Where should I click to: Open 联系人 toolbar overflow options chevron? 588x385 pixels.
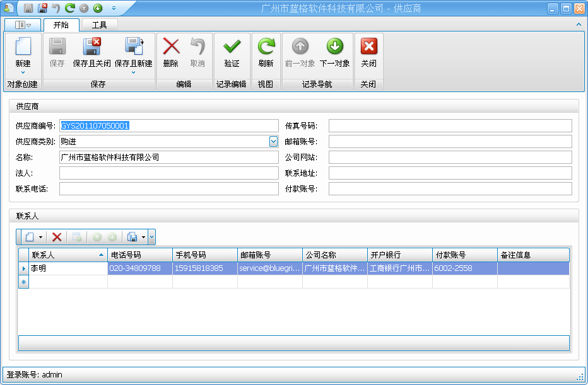tap(151, 237)
